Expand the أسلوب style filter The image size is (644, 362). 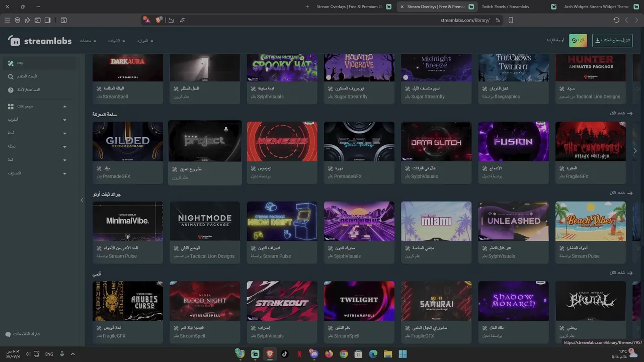coord(64,120)
